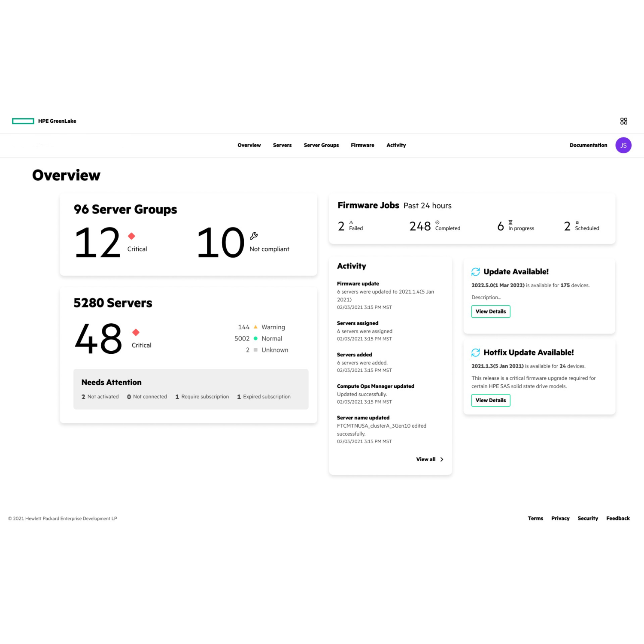Click the Update Available refresh icon
Viewport: 644px width, 644px height.
[475, 272]
